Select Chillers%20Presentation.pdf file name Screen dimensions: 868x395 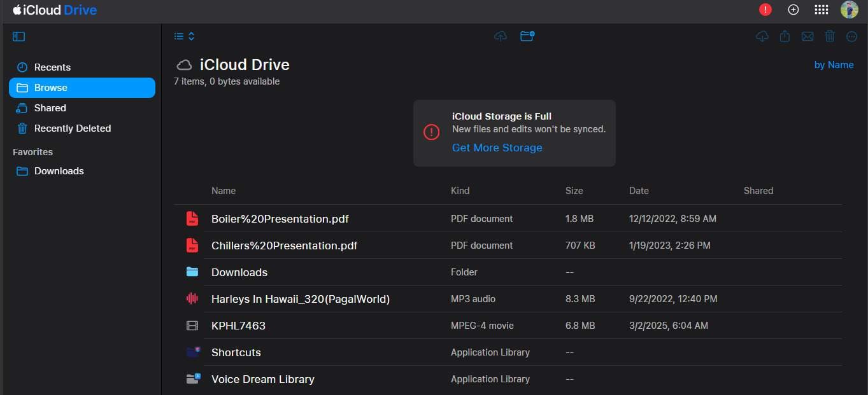pos(285,246)
